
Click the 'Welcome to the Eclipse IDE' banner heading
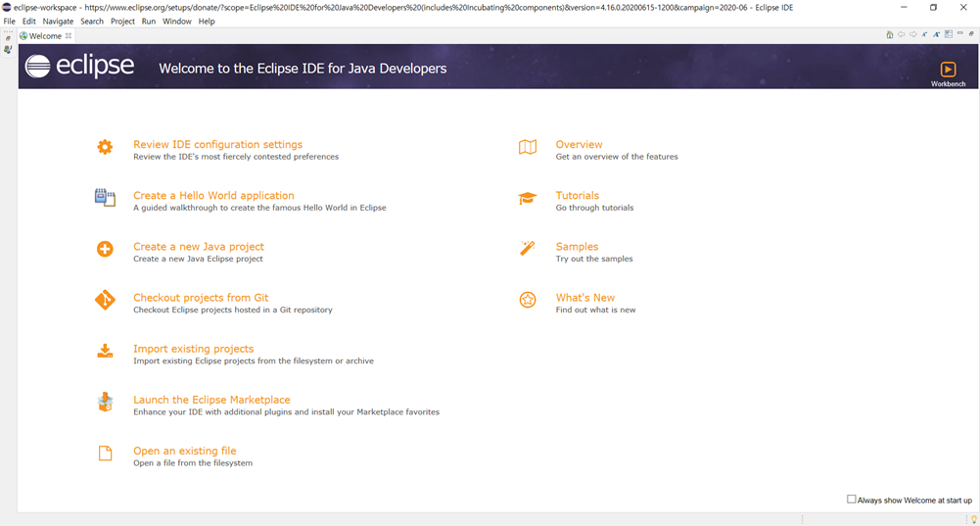point(303,69)
